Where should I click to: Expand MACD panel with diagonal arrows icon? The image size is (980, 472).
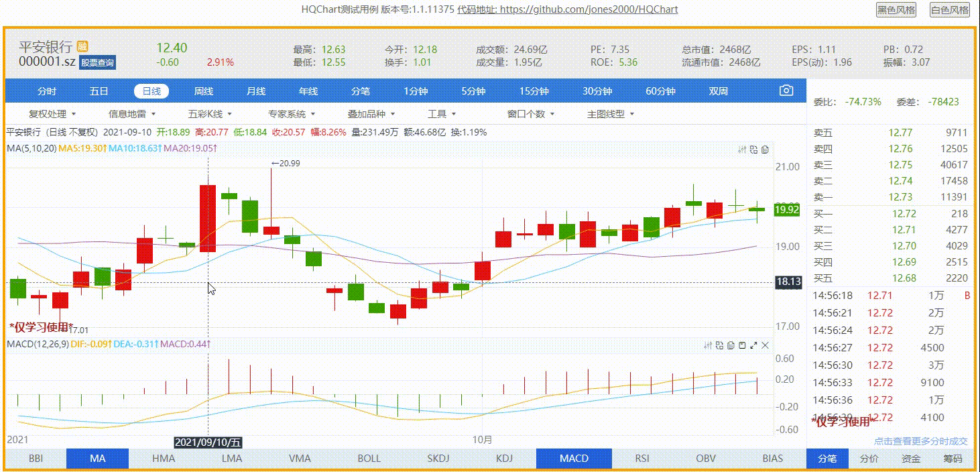[753, 346]
